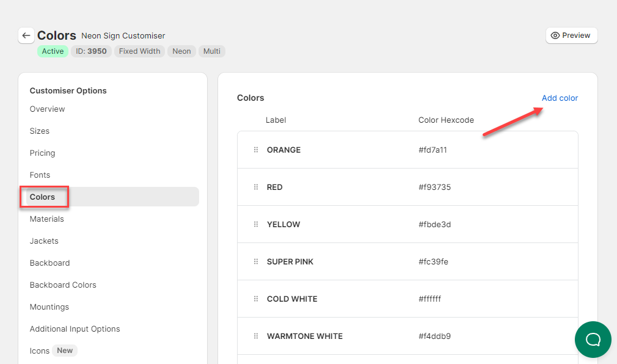Click the Preview button

pyautogui.click(x=571, y=35)
